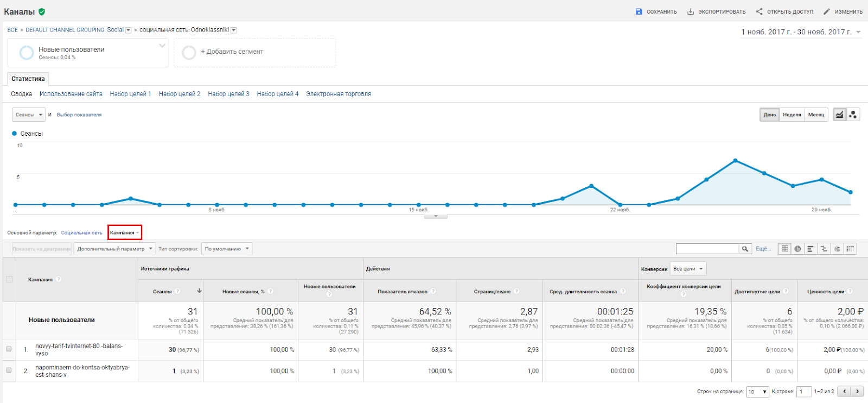Click the export download icon
Screen dimensions: 868x403
691,11
